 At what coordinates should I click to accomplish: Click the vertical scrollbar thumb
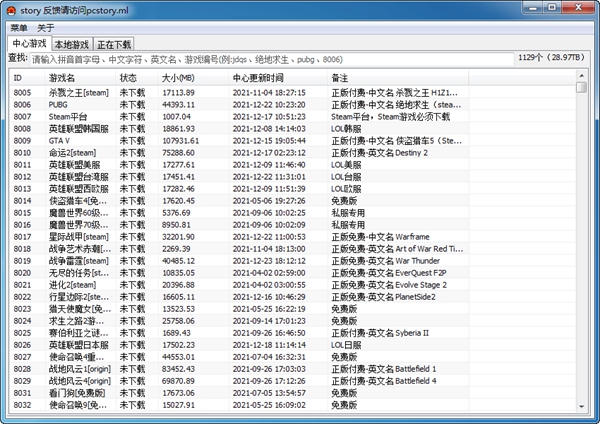[581, 87]
